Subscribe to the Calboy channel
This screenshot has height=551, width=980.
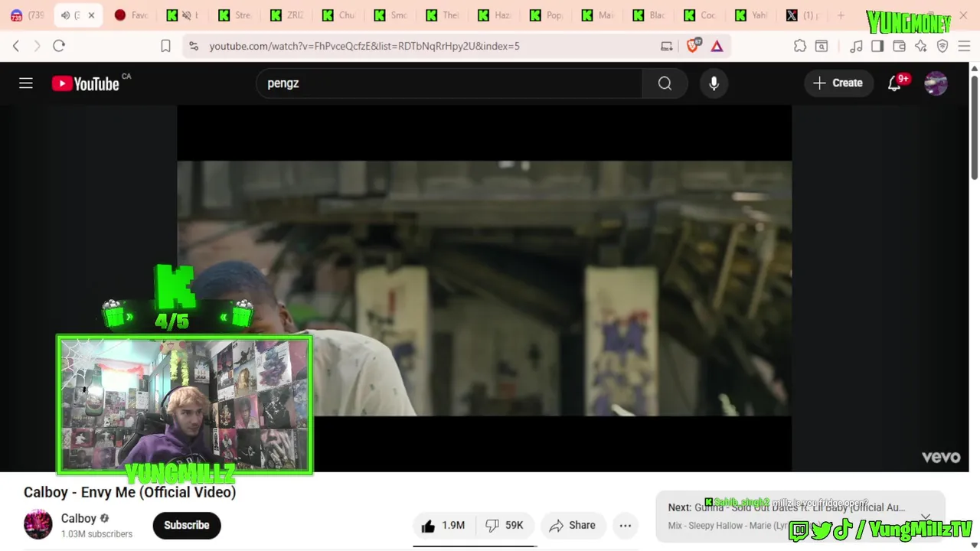click(187, 525)
